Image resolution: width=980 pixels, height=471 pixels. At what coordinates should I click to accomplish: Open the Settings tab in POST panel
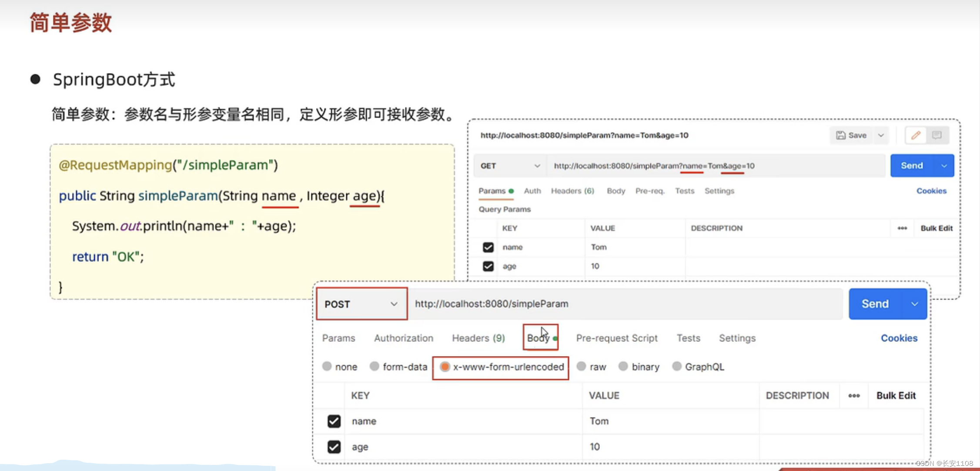coord(737,338)
